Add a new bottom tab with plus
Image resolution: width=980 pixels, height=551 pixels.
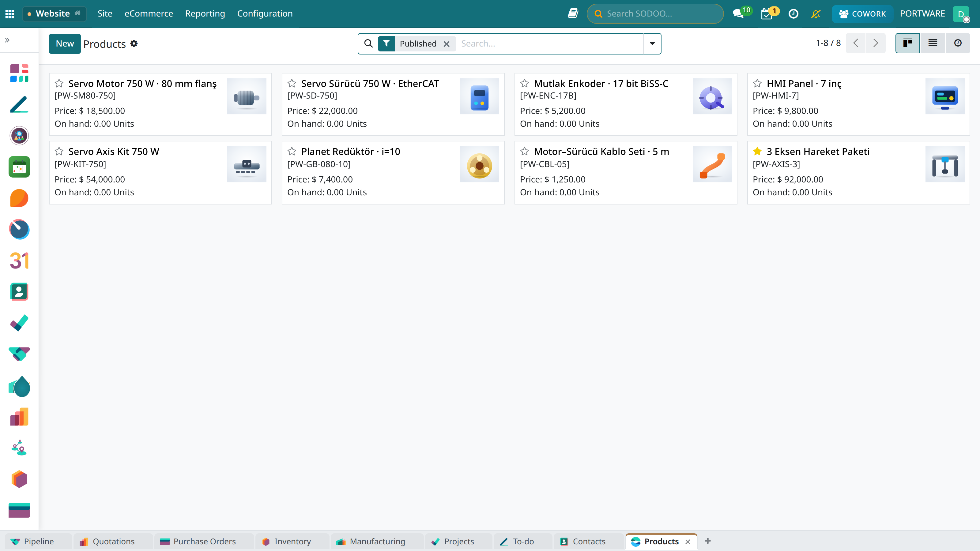(x=708, y=541)
